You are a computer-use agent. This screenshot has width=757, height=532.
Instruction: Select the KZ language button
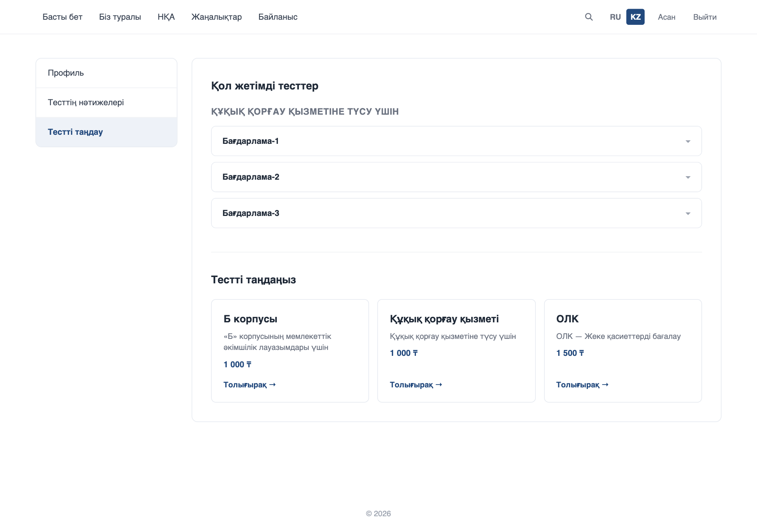(x=635, y=17)
